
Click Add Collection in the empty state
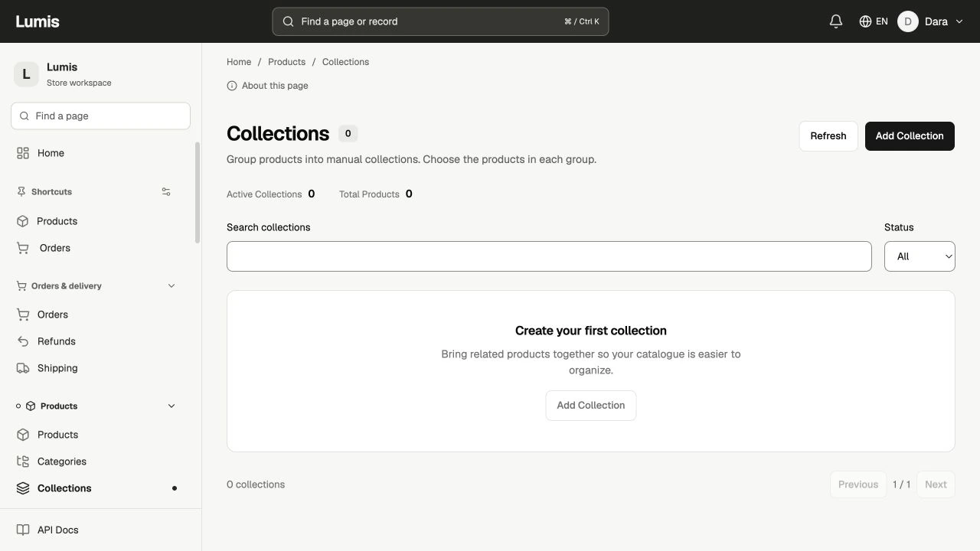point(591,406)
